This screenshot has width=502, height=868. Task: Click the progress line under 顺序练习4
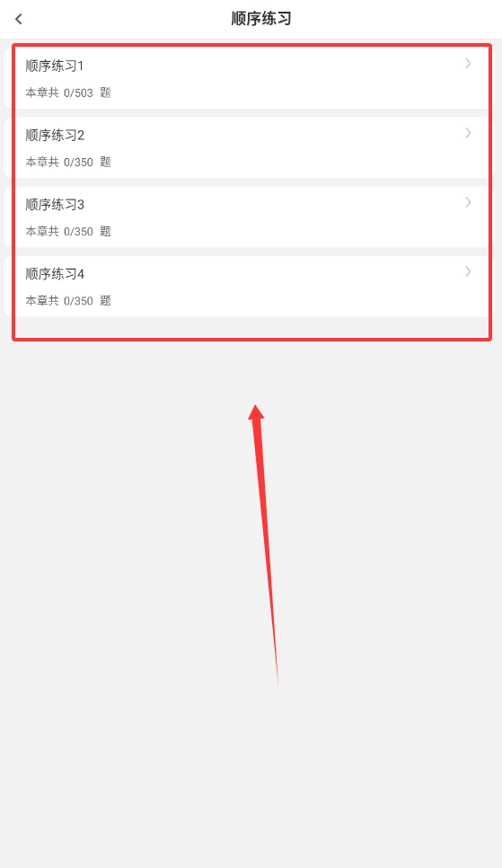click(68, 300)
